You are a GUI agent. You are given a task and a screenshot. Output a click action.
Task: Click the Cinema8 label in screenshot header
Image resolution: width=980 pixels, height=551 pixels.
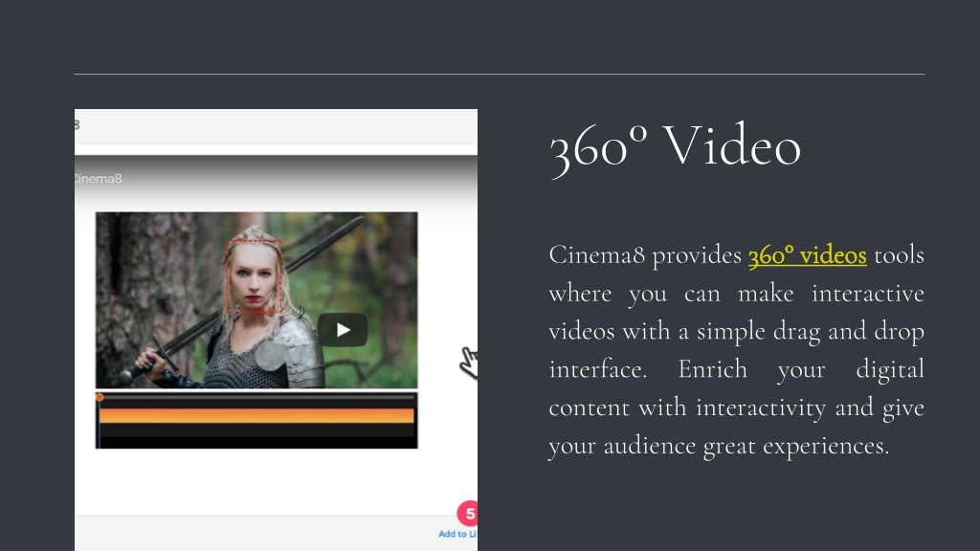99,179
